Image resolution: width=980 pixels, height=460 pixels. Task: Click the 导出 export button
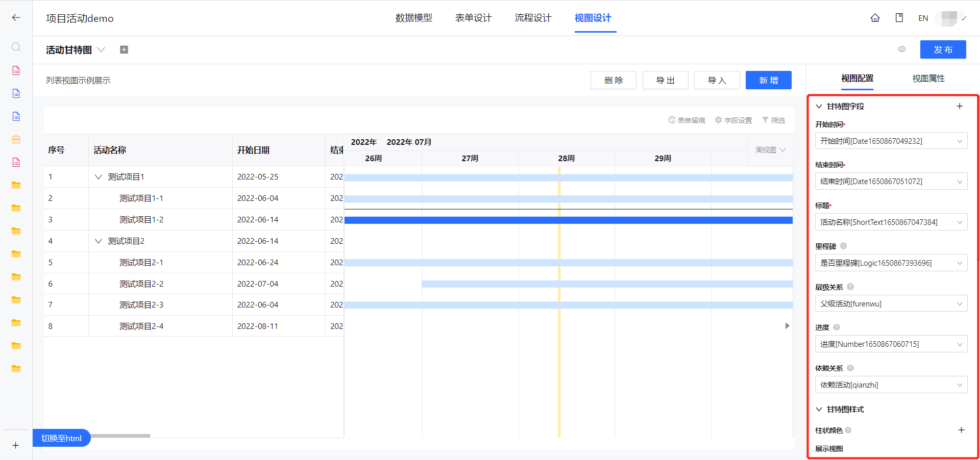point(665,80)
